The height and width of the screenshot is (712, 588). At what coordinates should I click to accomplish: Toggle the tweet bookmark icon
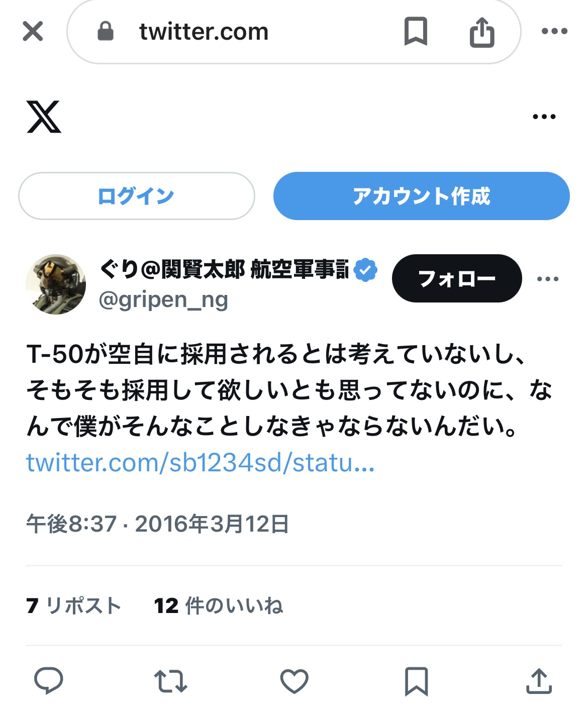416,681
